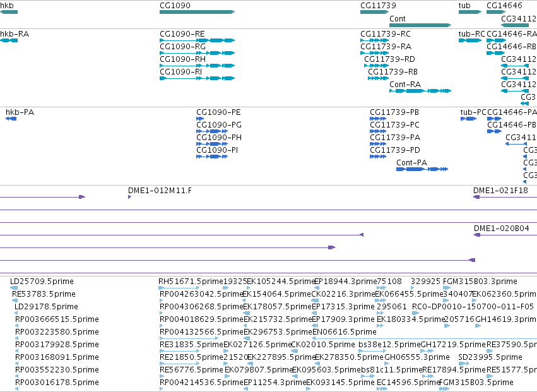
Task: Click the bs38e12.5prime EST label
Action: click(389, 345)
